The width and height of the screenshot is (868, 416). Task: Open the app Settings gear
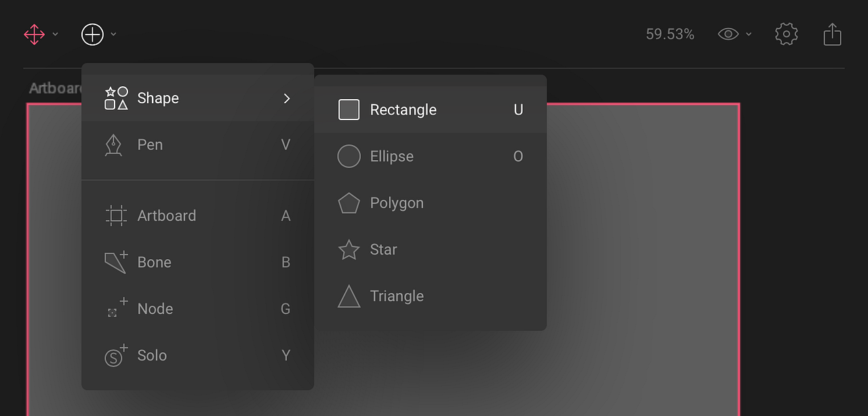point(786,33)
